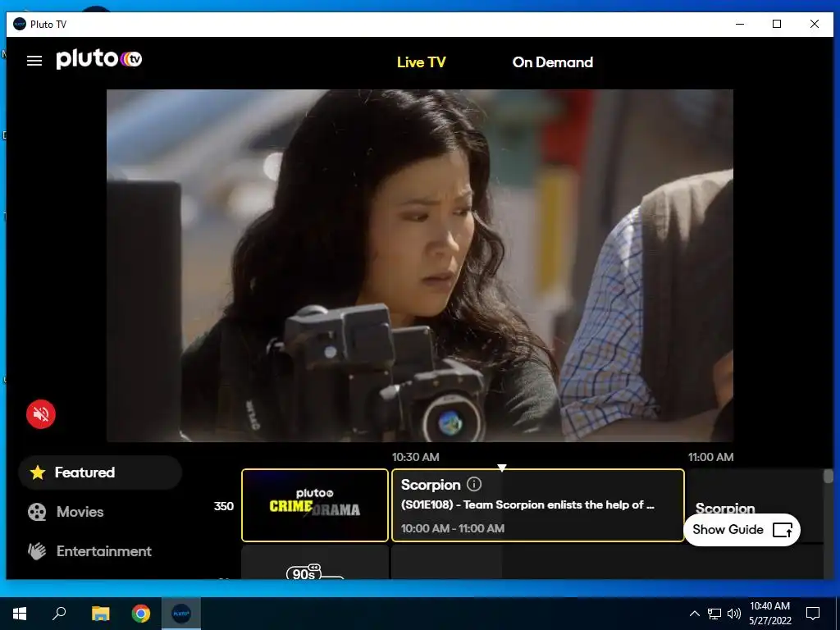
Task: Select the Scorpion 10:00 AM program
Action: (538, 505)
